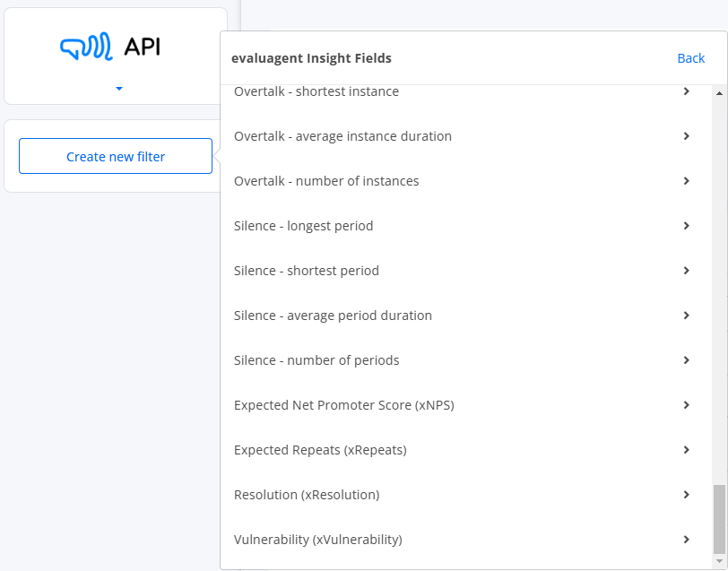Expand the Resolution (xResolution) chevron arrow

[686, 495]
